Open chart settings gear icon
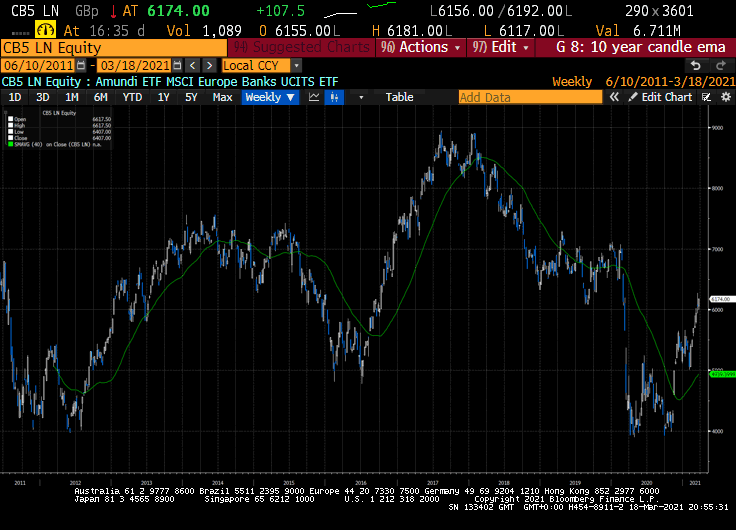This screenshot has width=736, height=530. coord(726,97)
